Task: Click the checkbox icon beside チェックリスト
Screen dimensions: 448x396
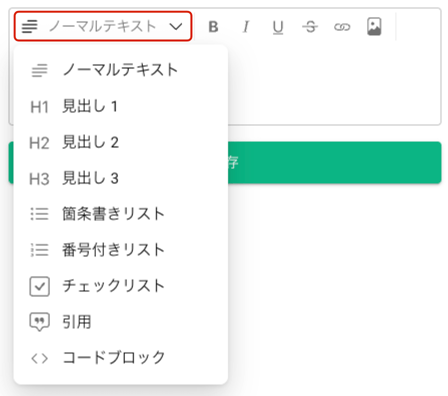Action: click(x=40, y=286)
